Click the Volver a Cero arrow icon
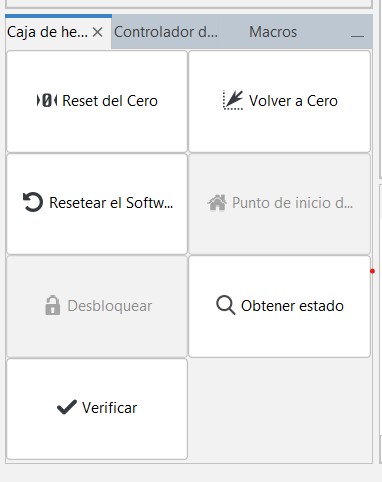Screen dimensions: 382x482 (233, 100)
